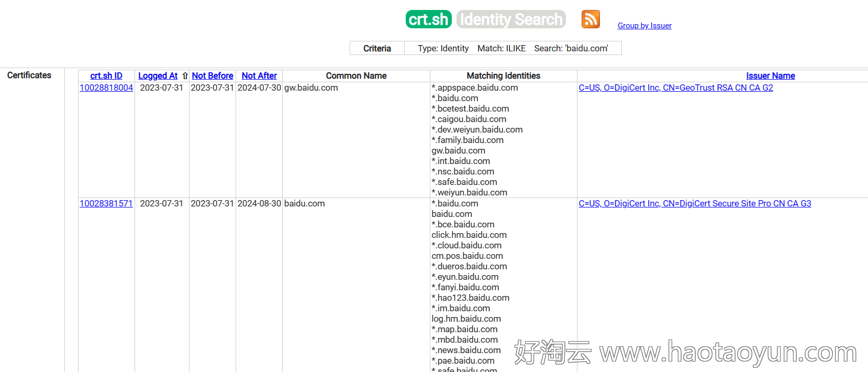Select *.weiyun.baidu.com identity text
Screen dimensions: 868x372
(469, 192)
